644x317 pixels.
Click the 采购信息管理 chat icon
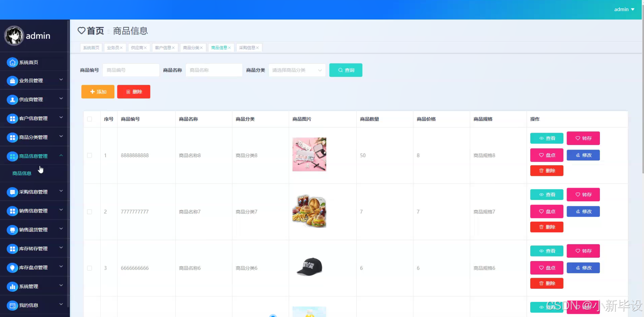[12, 192]
